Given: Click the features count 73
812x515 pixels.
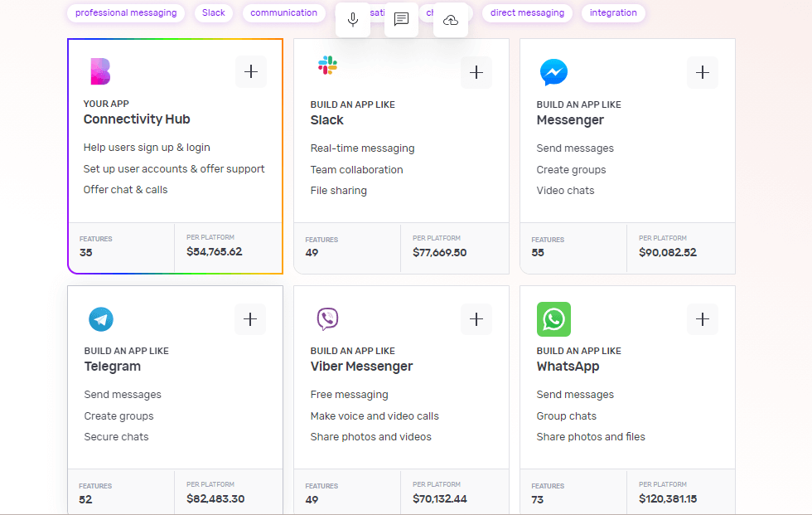Looking at the screenshot, I should (538, 500).
